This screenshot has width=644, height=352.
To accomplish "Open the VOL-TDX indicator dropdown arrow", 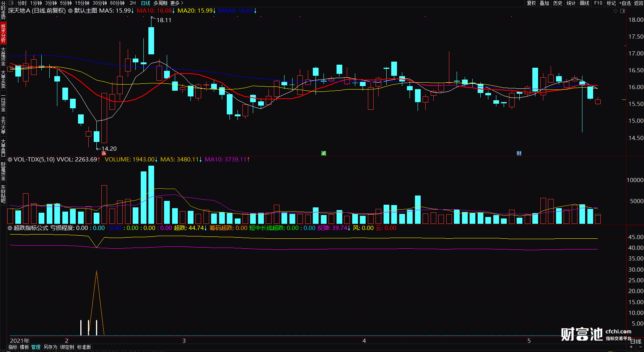I will (x=10, y=160).
